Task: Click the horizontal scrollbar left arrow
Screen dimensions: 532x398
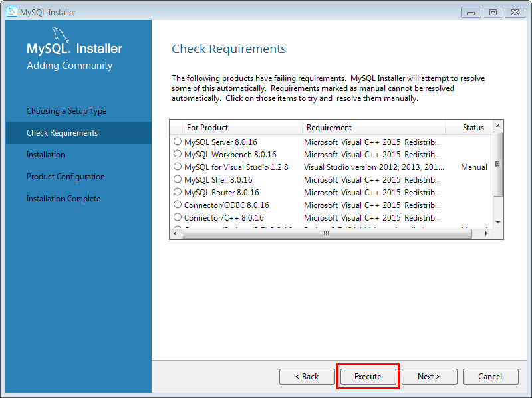Action: coord(175,233)
